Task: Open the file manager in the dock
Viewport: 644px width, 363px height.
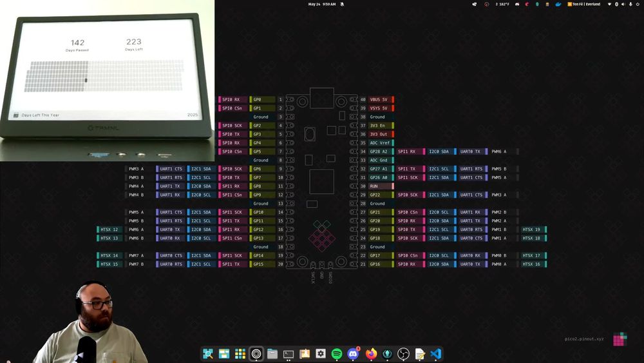Action: 272,354
